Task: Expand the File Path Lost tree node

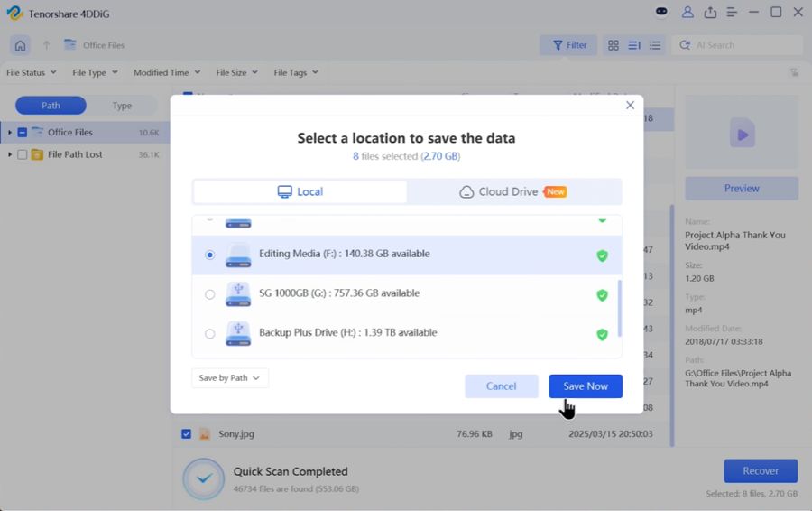Action: [9, 154]
